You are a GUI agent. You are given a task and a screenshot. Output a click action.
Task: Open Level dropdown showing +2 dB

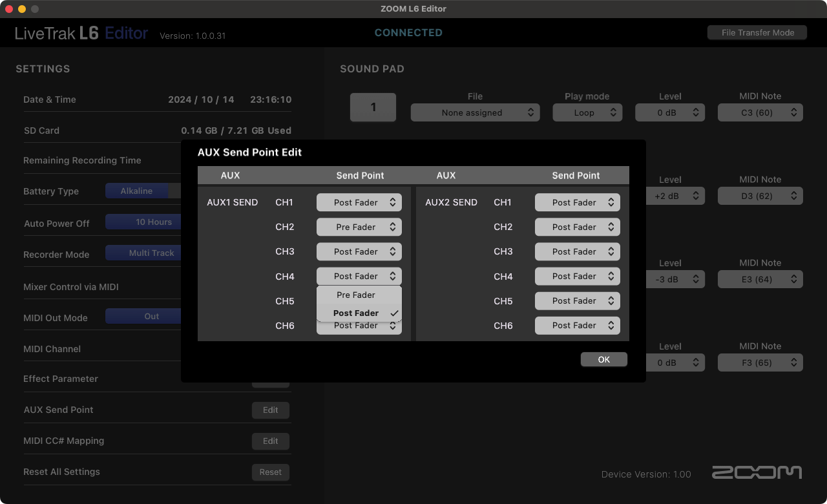coord(675,196)
